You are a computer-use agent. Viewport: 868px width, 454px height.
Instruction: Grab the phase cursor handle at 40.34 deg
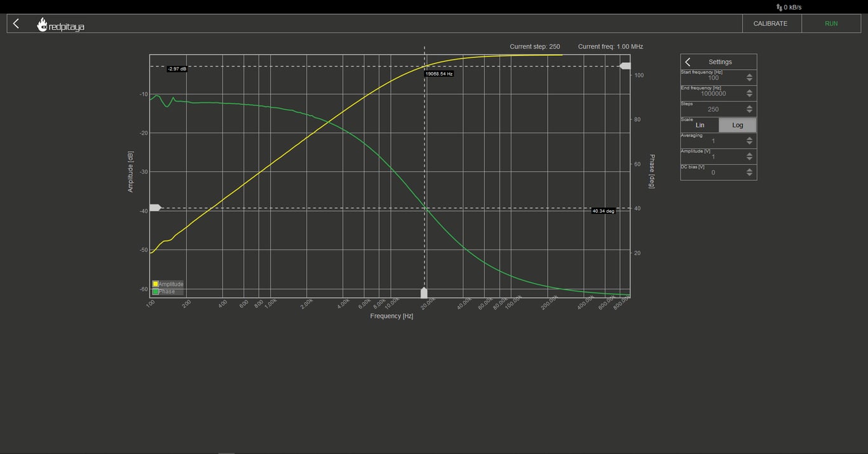[x=155, y=208]
